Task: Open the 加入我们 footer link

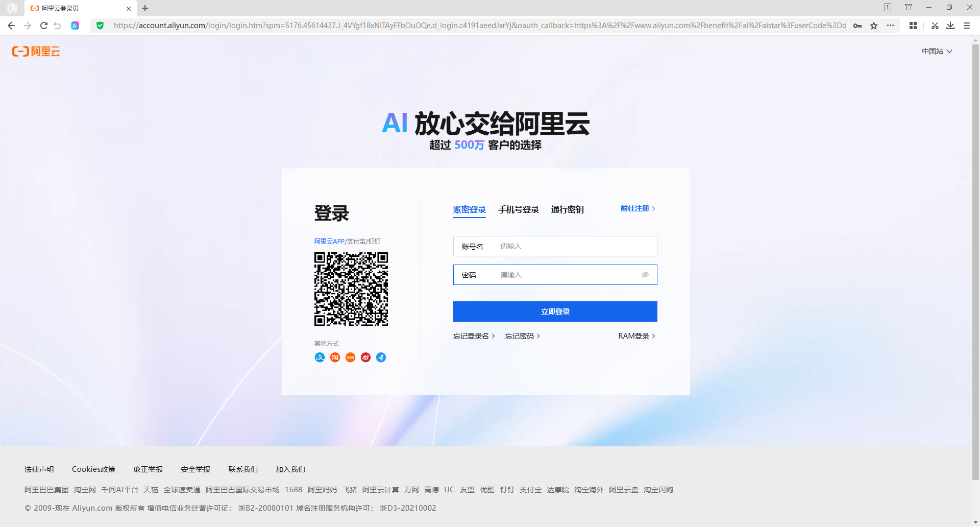Action: [290, 469]
